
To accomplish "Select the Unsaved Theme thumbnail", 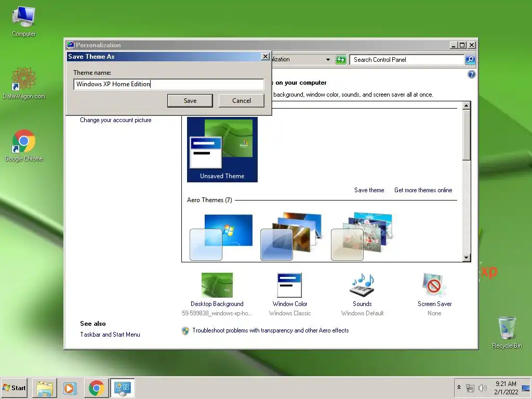I will (222, 150).
